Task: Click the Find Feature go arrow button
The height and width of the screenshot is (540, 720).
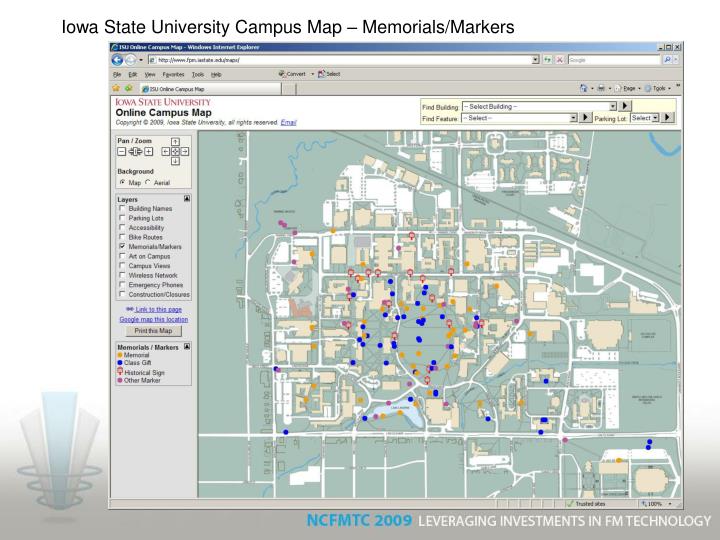Action: [585, 118]
